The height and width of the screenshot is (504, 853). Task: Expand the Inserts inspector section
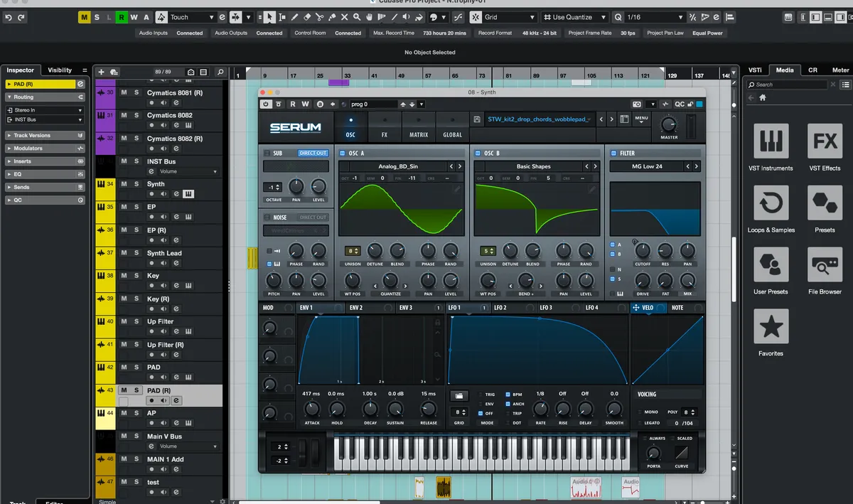pos(45,161)
